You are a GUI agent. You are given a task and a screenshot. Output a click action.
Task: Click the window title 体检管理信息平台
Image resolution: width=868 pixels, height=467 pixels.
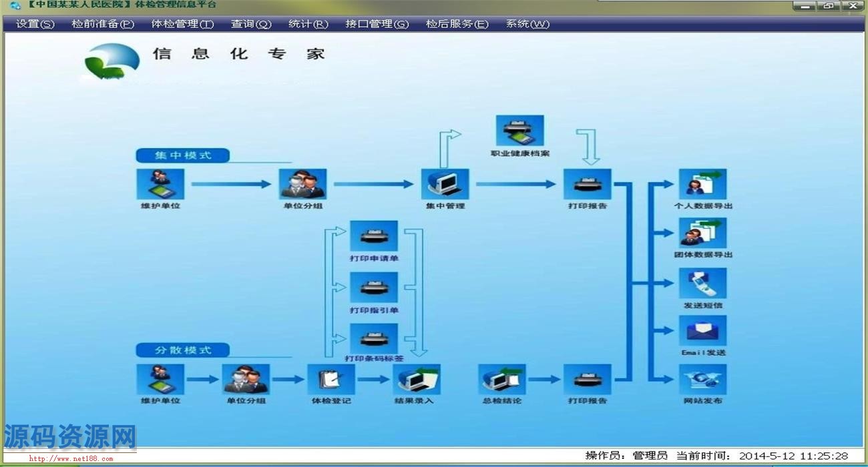point(176,5)
